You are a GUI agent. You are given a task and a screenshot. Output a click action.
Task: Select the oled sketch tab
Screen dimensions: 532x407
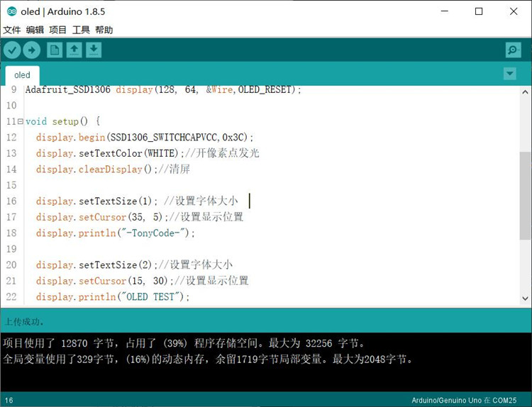coord(22,75)
